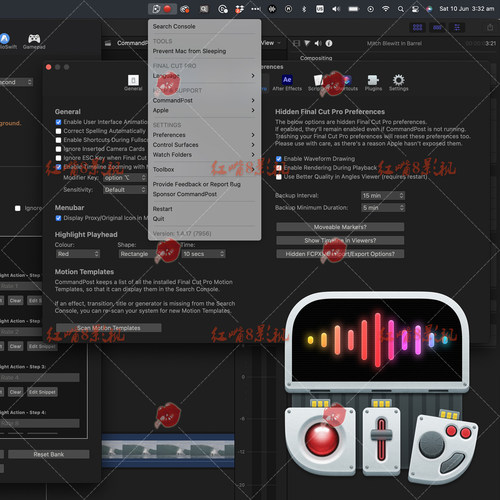Click the volume icon in menu bar
Image resolution: width=500 pixels, height=500 pixels.
click(336, 9)
